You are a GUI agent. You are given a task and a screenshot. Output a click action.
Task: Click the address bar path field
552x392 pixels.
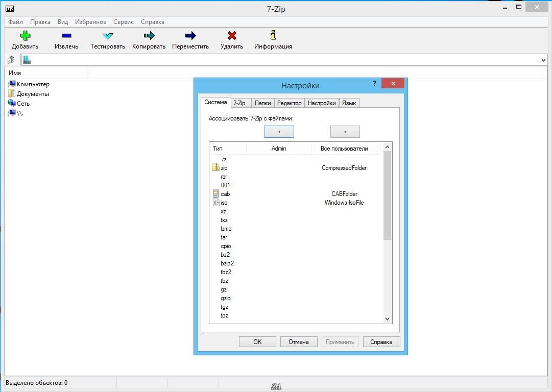(x=285, y=60)
